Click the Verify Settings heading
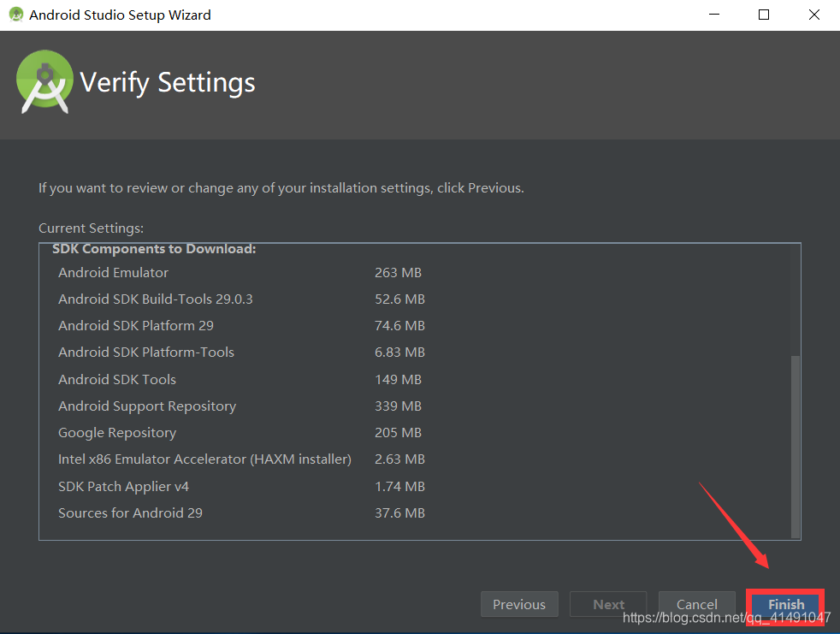The image size is (840, 634). [168, 83]
